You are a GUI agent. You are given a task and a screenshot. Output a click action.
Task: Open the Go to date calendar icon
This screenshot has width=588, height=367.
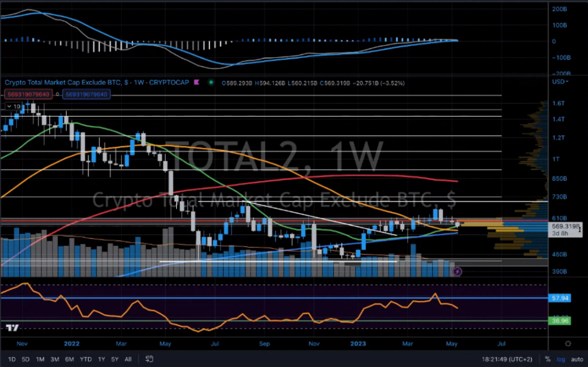point(149,359)
